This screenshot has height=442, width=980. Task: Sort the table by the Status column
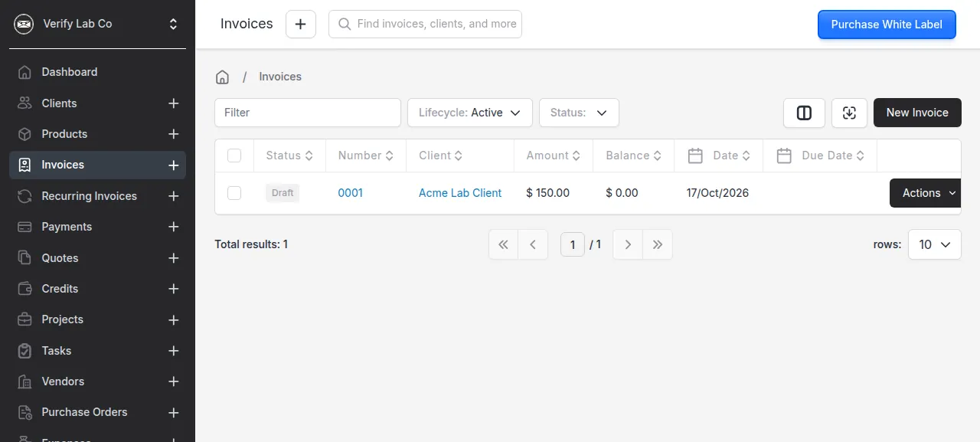(x=289, y=156)
